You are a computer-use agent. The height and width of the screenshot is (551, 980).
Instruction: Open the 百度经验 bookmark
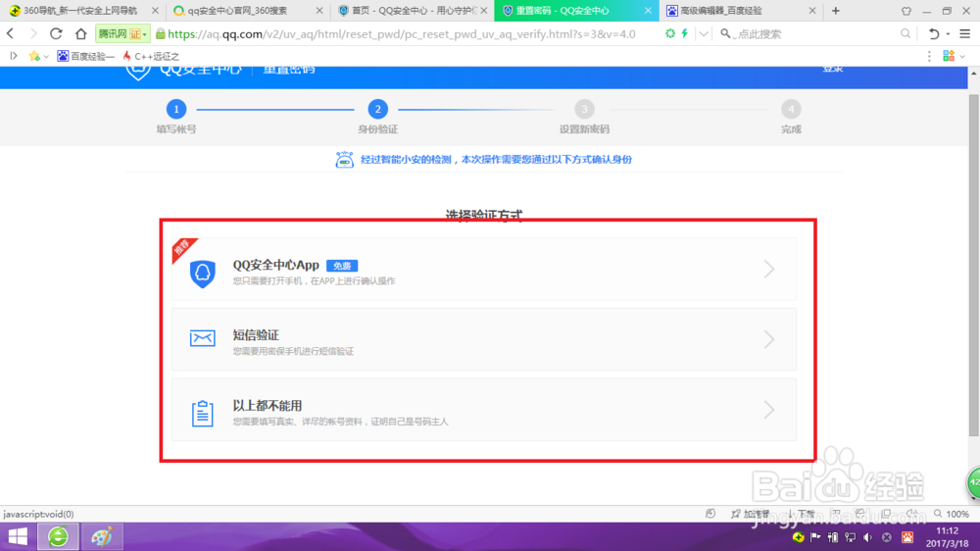click(x=86, y=56)
